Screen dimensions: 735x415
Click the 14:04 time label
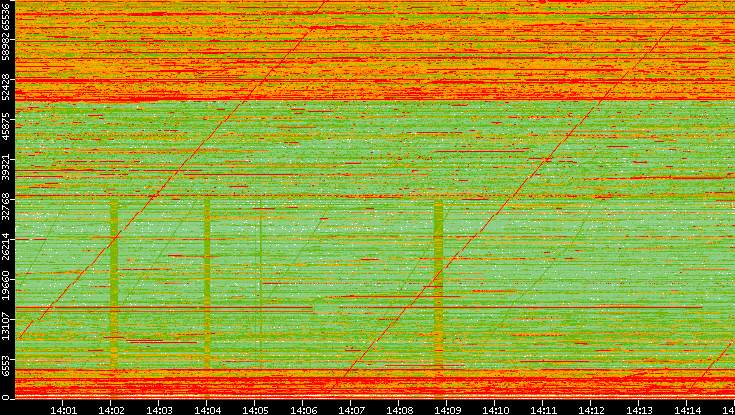[x=208, y=409]
